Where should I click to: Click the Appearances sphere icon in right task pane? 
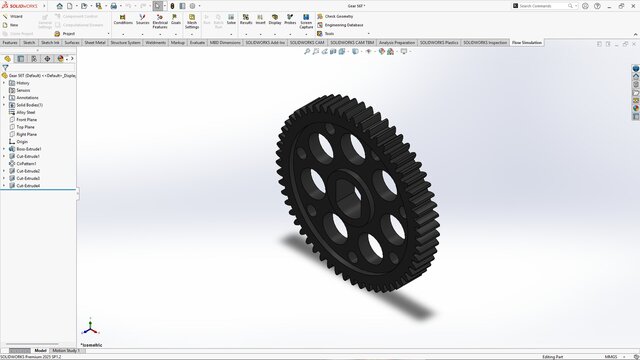tap(636, 108)
